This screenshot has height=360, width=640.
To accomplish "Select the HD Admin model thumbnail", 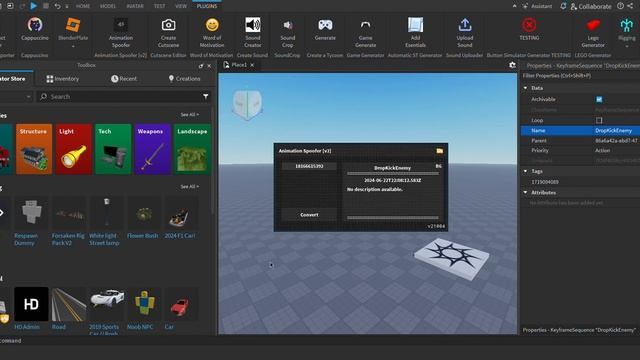I will tap(31, 304).
